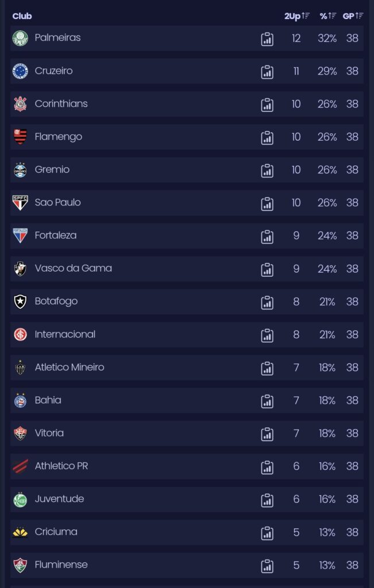This screenshot has height=588, width=374.
Task: Open the stats chart for Fluminense
Action: (x=267, y=564)
